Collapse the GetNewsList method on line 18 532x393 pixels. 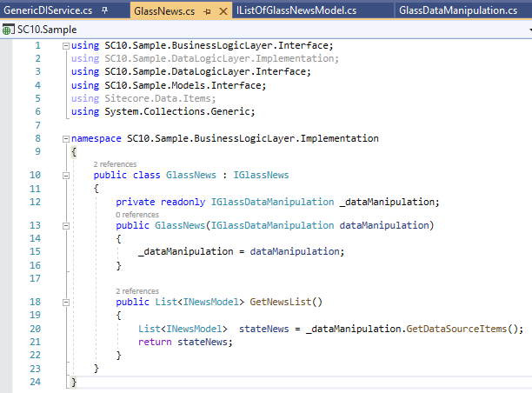66,303
